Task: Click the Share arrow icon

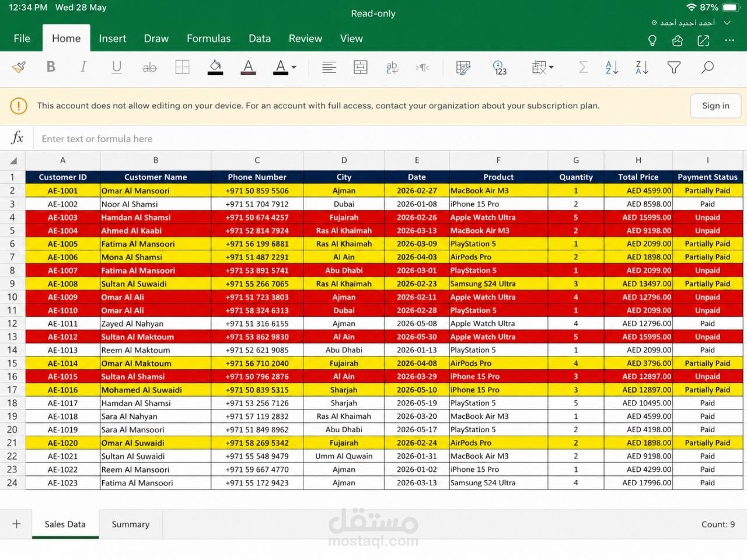Action: tap(704, 40)
